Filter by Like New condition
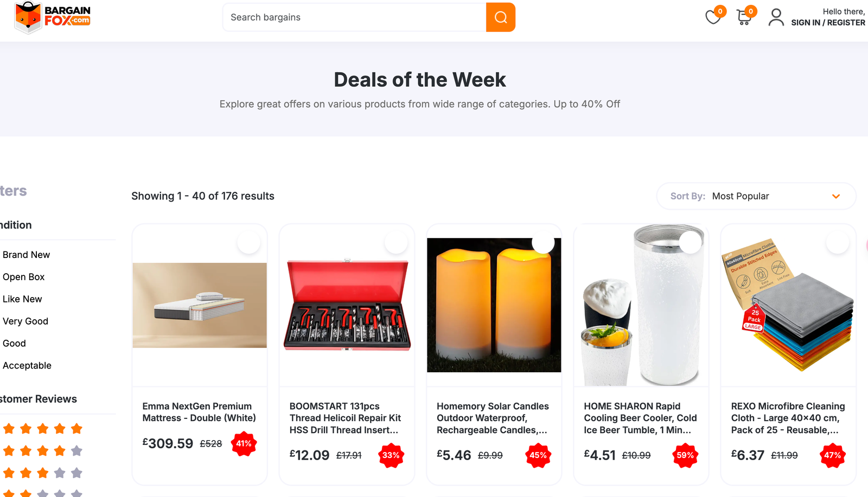868x497 pixels. [22, 299]
